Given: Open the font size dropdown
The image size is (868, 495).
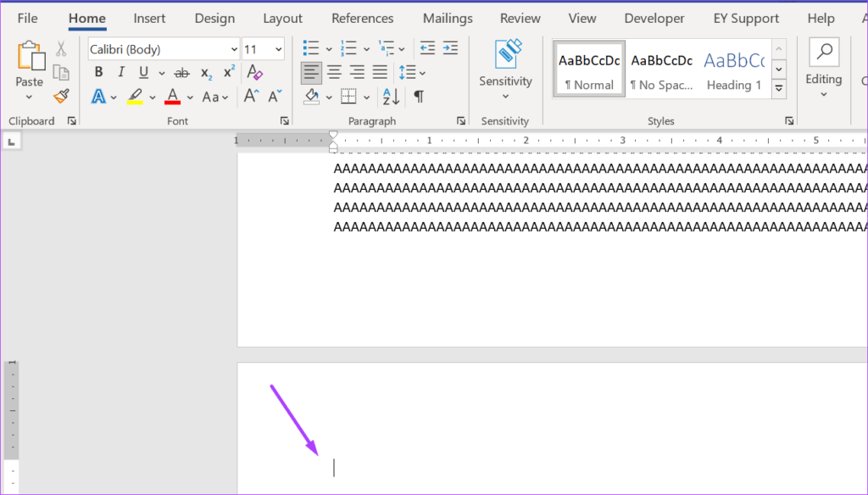Looking at the screenshot, I should point(277,48).
